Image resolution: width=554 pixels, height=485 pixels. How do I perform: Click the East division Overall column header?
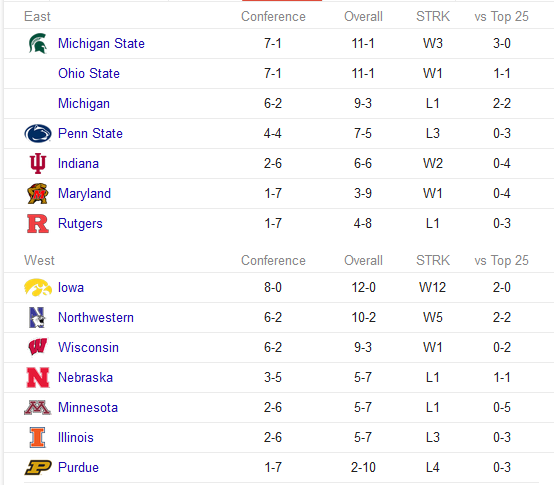pyautogui.click(x=363, y=17)
